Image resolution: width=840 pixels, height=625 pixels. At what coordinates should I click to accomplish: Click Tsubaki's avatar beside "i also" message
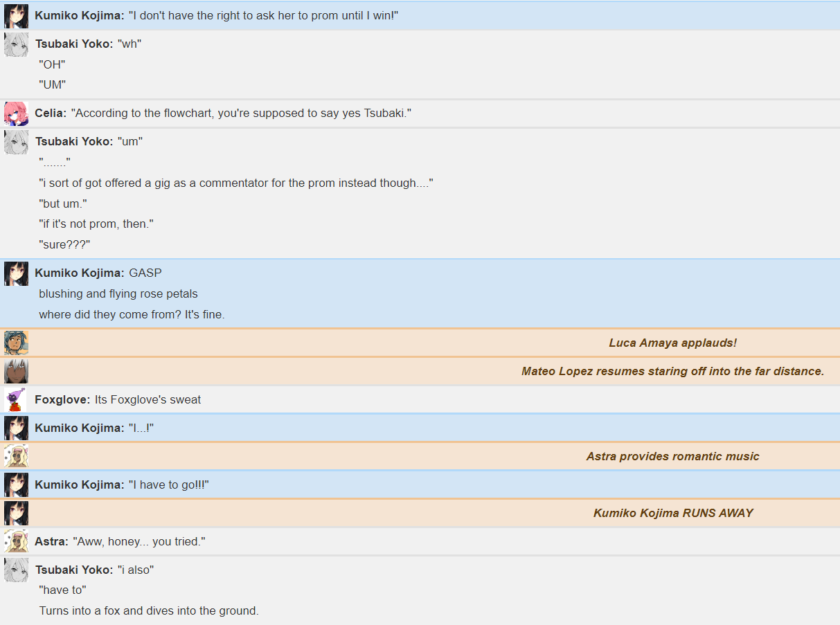(x=16, y=570)
